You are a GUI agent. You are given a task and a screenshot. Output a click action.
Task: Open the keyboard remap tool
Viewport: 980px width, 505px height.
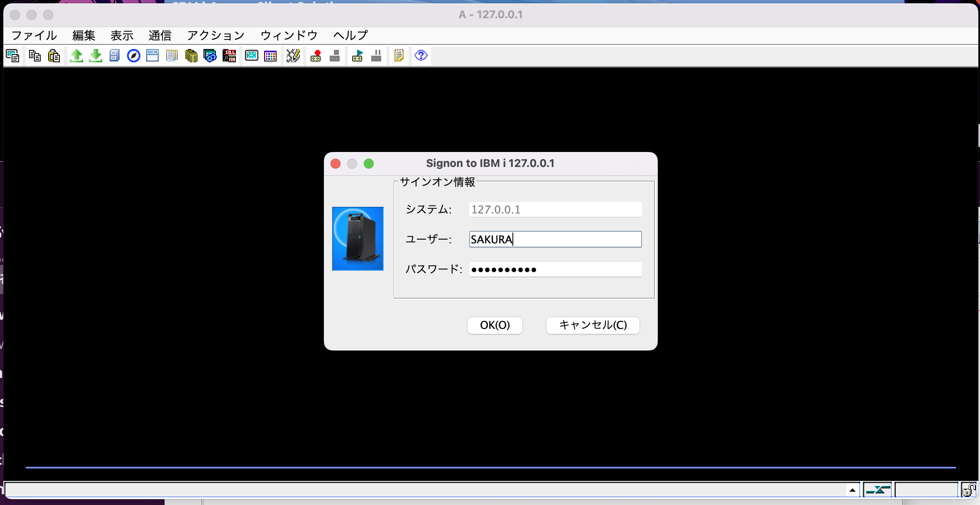pos(294,55)
